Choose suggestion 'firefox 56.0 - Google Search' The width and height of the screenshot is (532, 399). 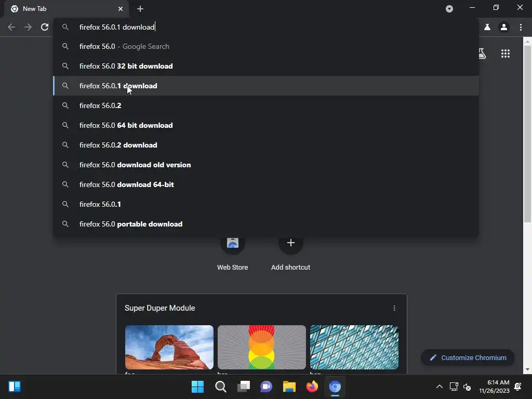[x=266, y=46]
